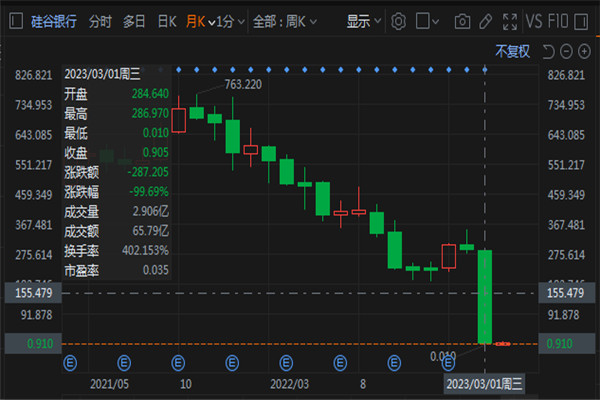
Task: Click the earnings E marker near 0.010 low label
Action: coord(448,363)
